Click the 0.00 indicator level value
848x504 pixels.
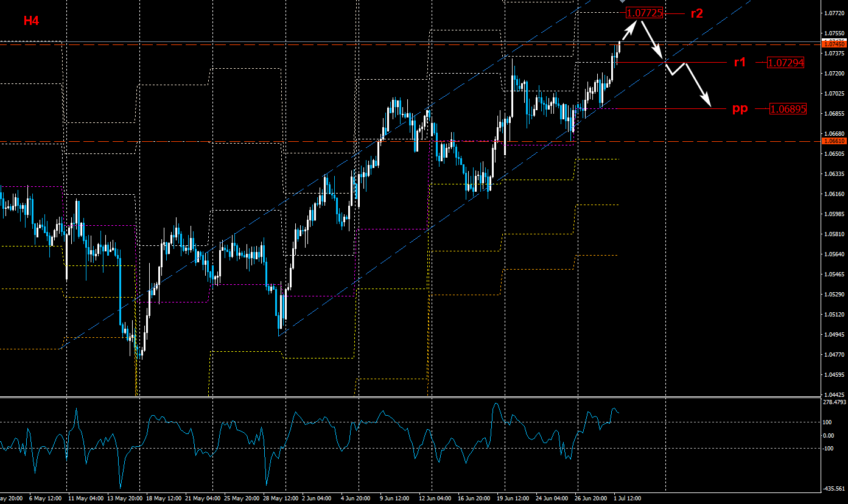pyautogui.click(x=829, y=435)
